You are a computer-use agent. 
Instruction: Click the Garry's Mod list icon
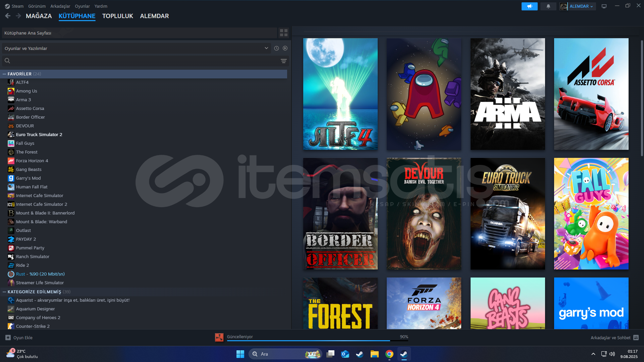pyautogui.click(x=11, y=178)
